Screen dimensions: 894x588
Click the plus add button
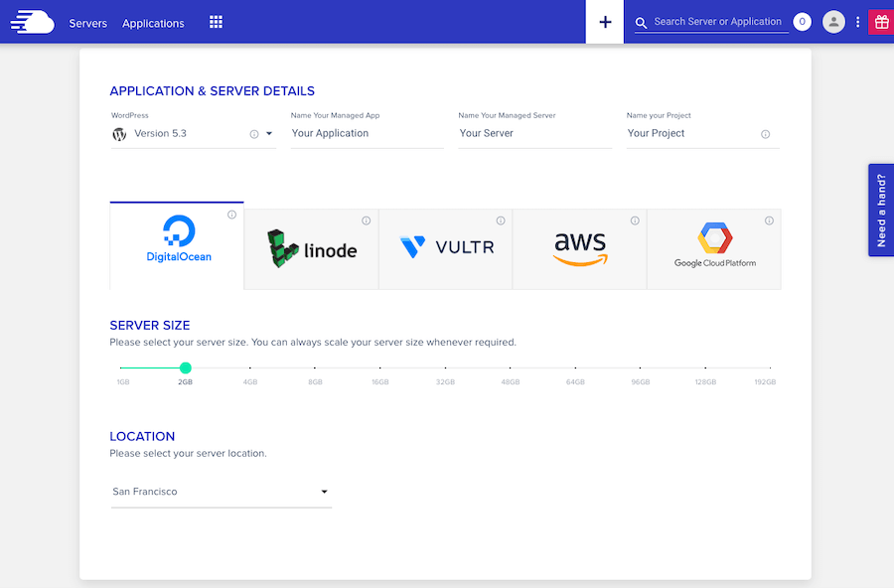point(605,22)
